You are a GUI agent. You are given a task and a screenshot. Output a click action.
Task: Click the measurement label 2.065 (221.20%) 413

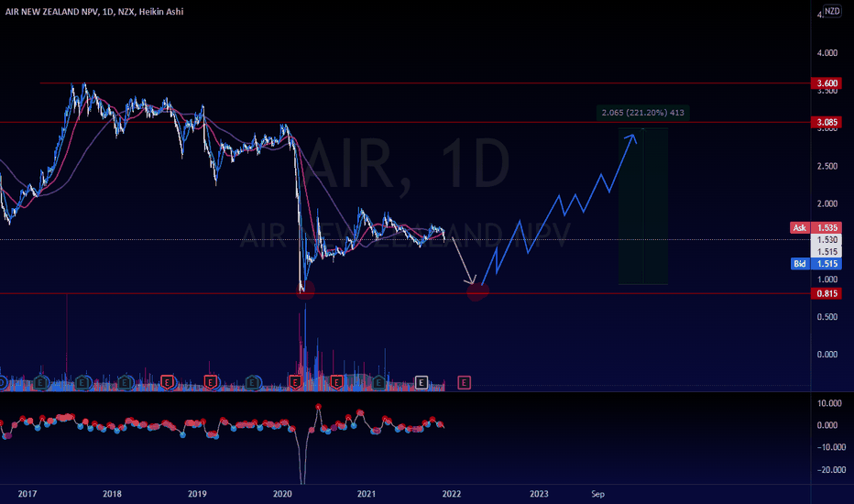[642, 113]
